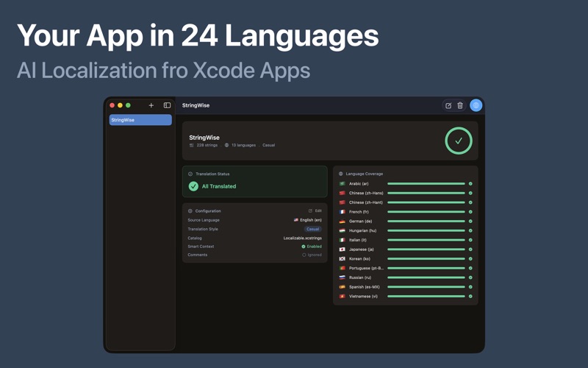This screenshot has height=368, width=588.
Task: Click the blue globe translate button
Action: (x=476, y=105)
